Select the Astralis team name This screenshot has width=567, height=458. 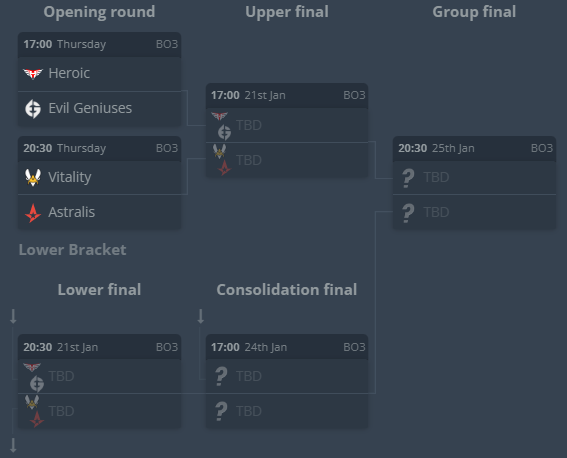[72, 212]
